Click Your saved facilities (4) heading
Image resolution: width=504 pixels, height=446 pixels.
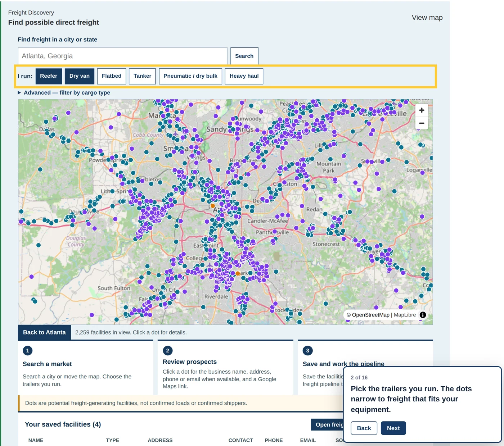point(63,424)
